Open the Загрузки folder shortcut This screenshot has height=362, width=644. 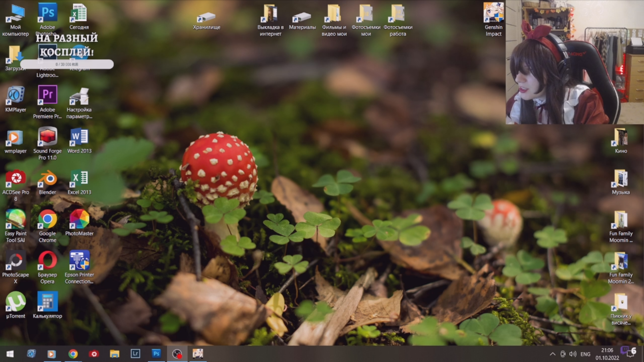pyautogui.click(x=15, y=58)
